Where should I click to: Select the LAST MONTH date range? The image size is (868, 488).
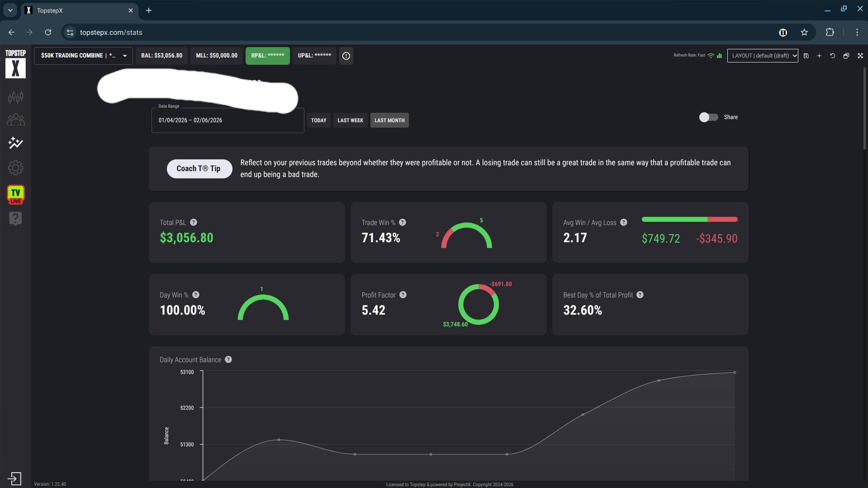tap(389, 120)
